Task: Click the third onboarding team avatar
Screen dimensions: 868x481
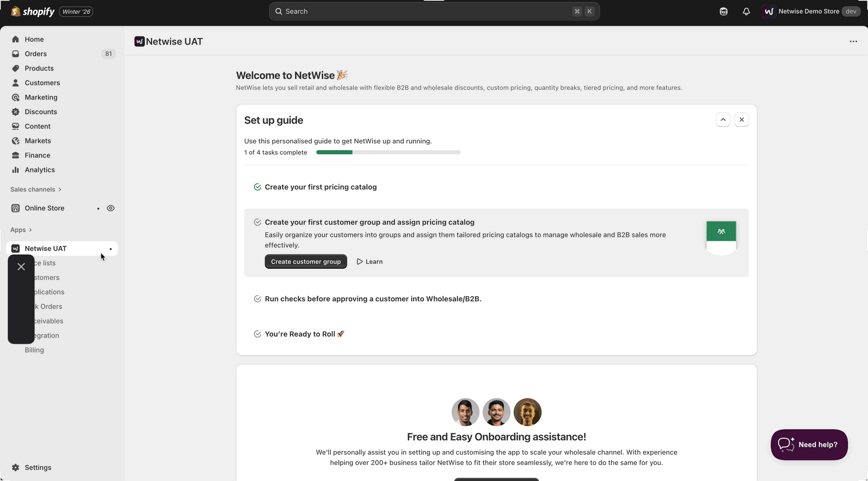Action: [527, 412]
